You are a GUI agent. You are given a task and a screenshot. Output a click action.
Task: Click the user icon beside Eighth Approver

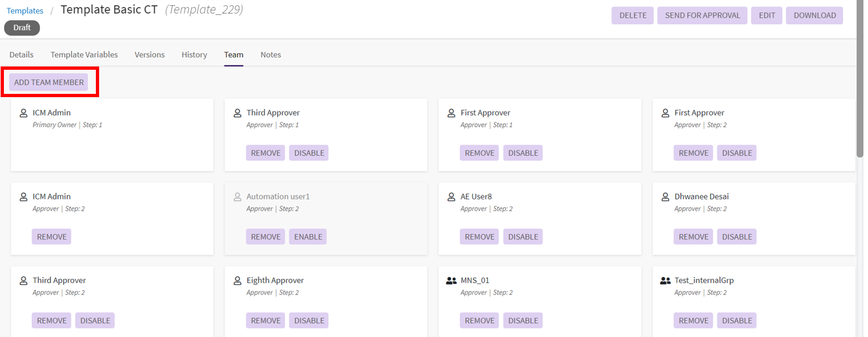(x=237, y=280)
